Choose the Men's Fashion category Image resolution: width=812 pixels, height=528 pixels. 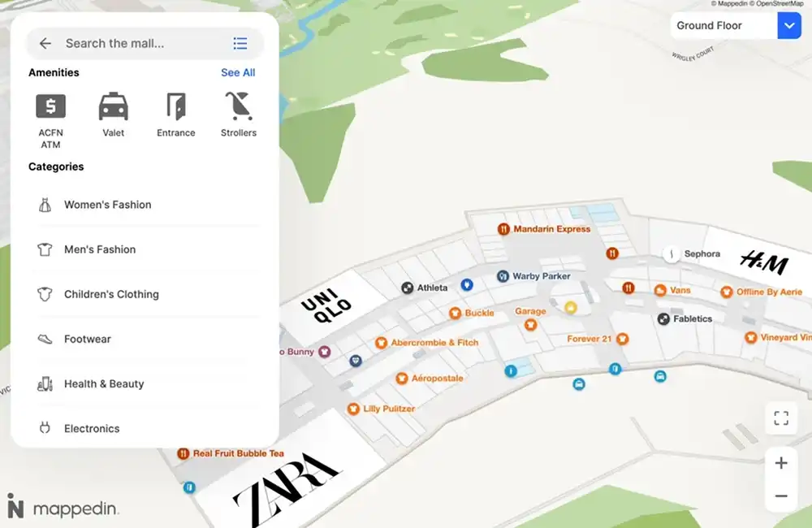tap(100, 249)
